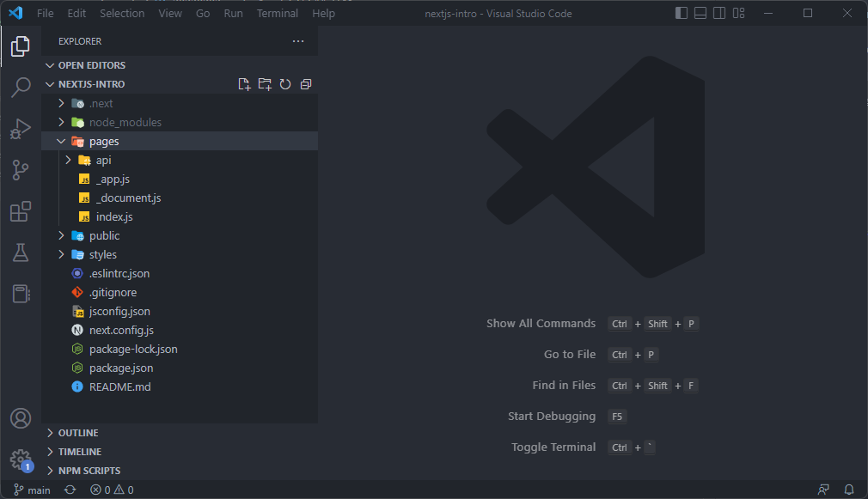Open the next.config.js file
Image resolution: width=868 pixels, height=499 pixels.
point(180,331)
